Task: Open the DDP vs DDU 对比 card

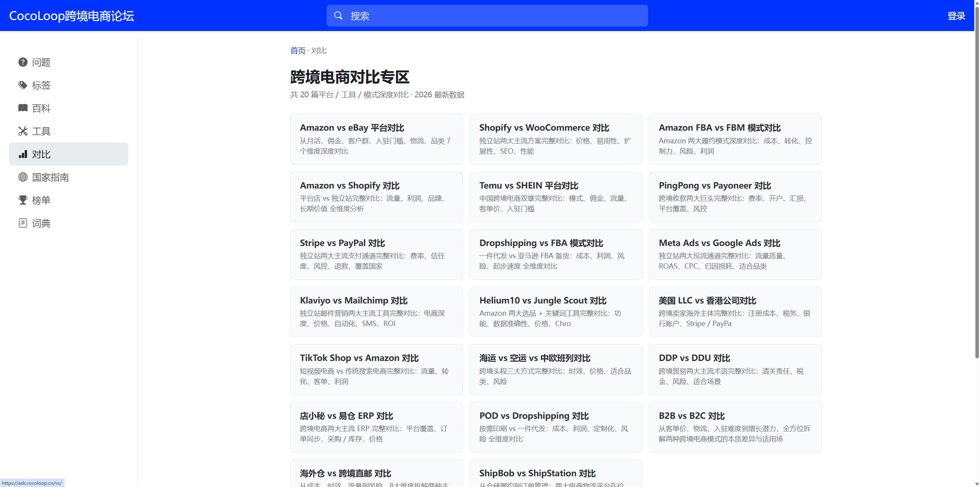Action: [x=735, y=369]
